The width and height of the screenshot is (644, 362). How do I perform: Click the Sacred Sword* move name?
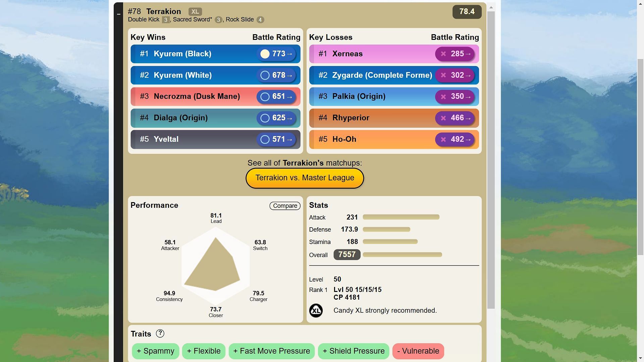[x=193, y=19]
